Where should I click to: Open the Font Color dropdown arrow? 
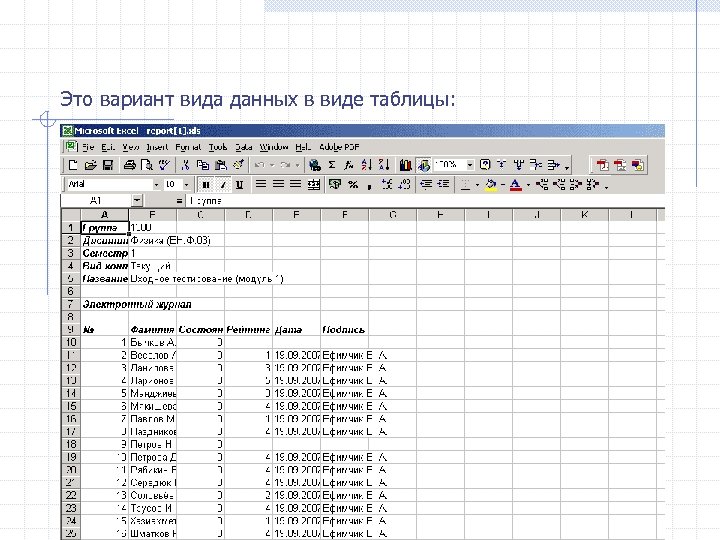coord(528,185)
